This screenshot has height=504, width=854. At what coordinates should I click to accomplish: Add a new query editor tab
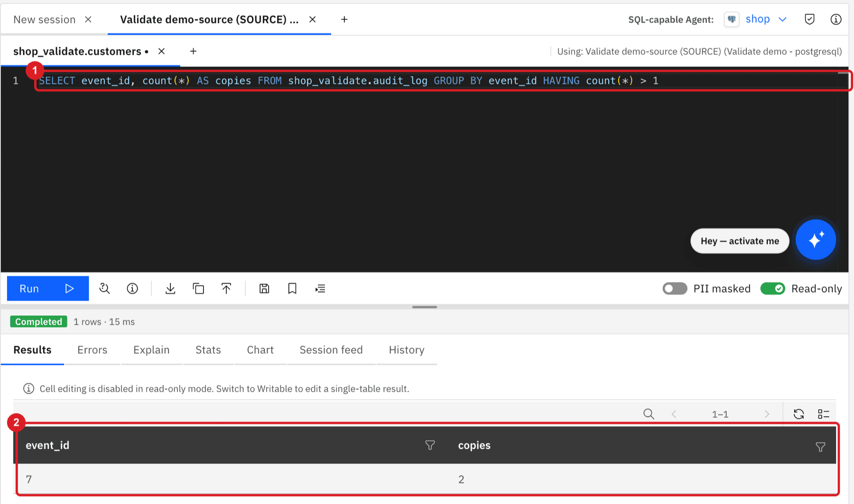(193, 51)
